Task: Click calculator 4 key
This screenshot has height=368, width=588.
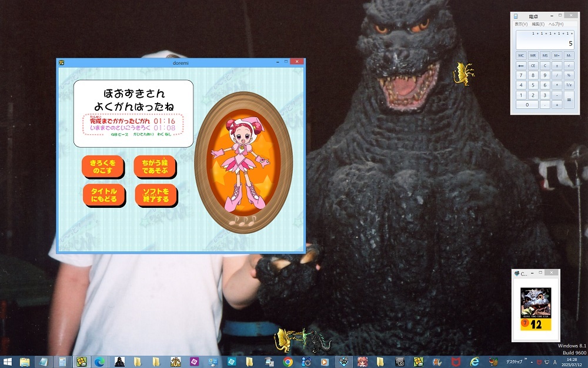Action: coord(521,85)
